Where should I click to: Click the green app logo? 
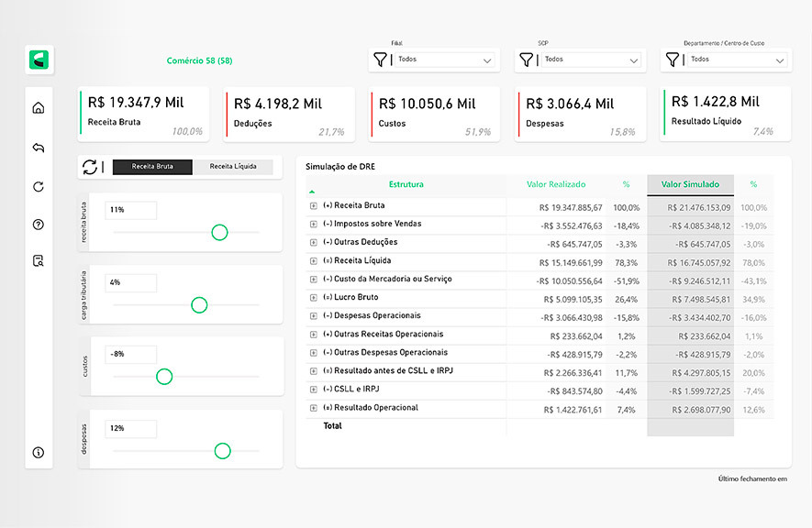[39, 60]
